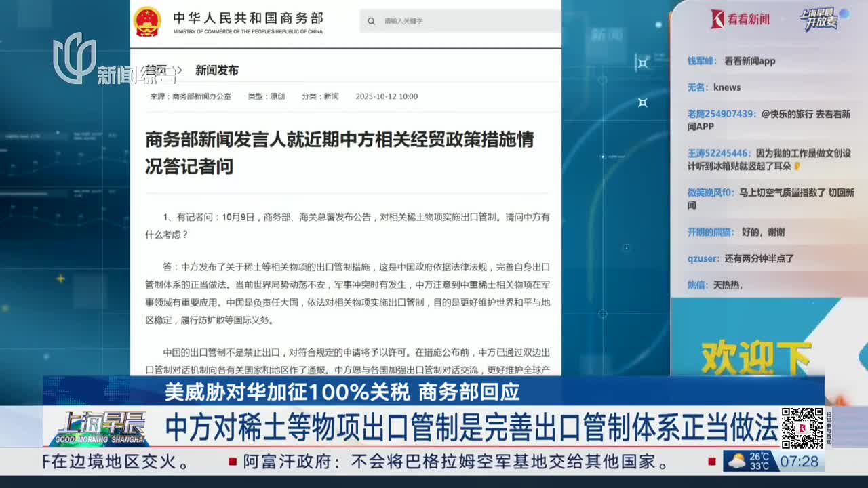868x488 pixels.
Task: Click the cloudy weather icon
Action: (x=736, y=462)
